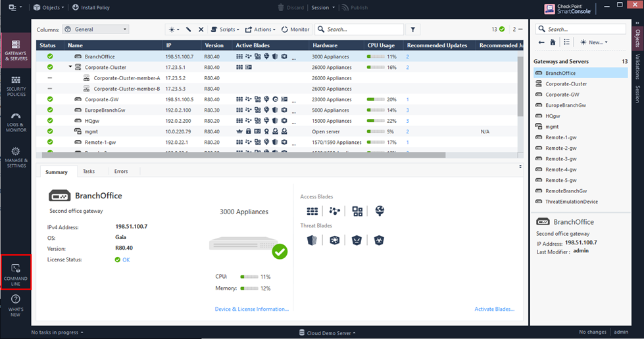Click the Objects panel search field
Viewport: 644px width, 339px height.
tap(581, 29)
